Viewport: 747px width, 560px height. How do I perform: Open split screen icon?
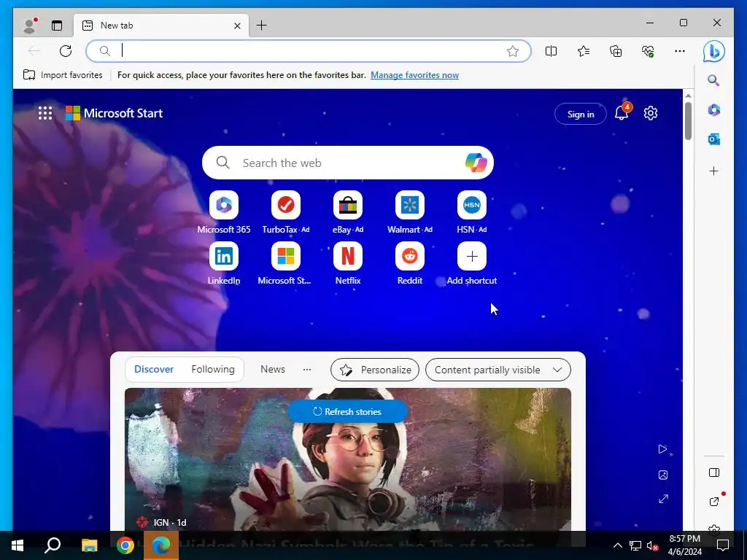click(551, 51)
